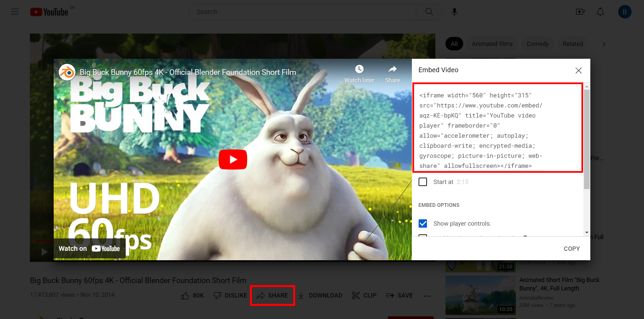Open the three-dot more actions menu
Image resolution: width=644 pixels, height=319 pixels.
pyautogui.click(x=427, y=296)
